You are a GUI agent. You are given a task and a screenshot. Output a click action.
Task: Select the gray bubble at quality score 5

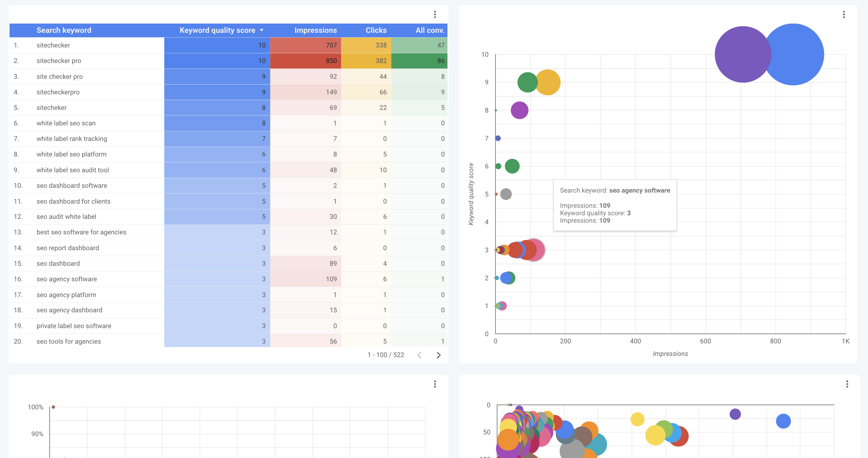506,194
